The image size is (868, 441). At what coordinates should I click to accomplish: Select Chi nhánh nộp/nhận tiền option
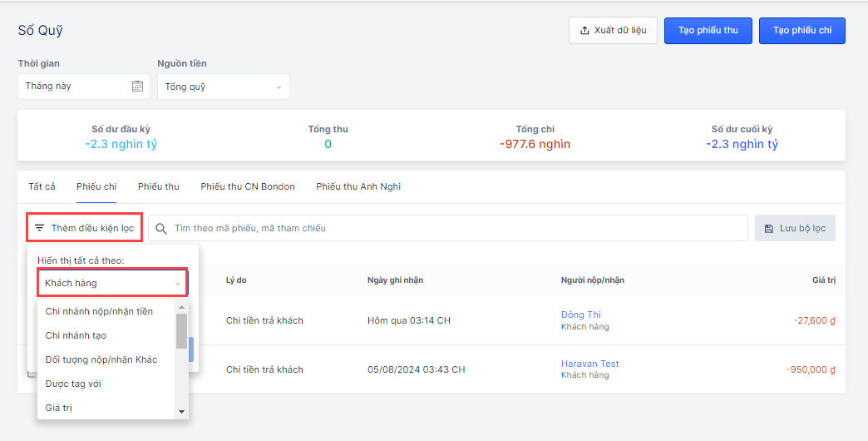point(99,311)
